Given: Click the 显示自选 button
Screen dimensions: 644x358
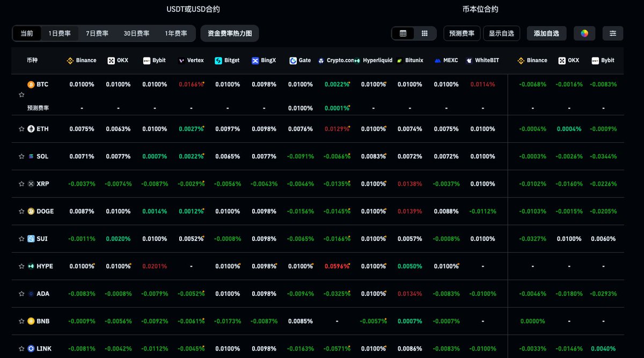Looking at the screenshot, I should [x=501, y=33].
